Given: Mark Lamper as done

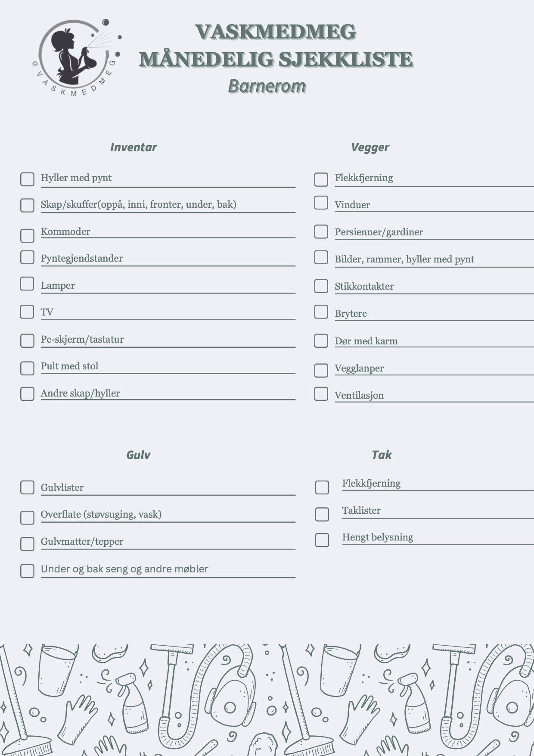Looking at the screenshot, I should [27, 284].
